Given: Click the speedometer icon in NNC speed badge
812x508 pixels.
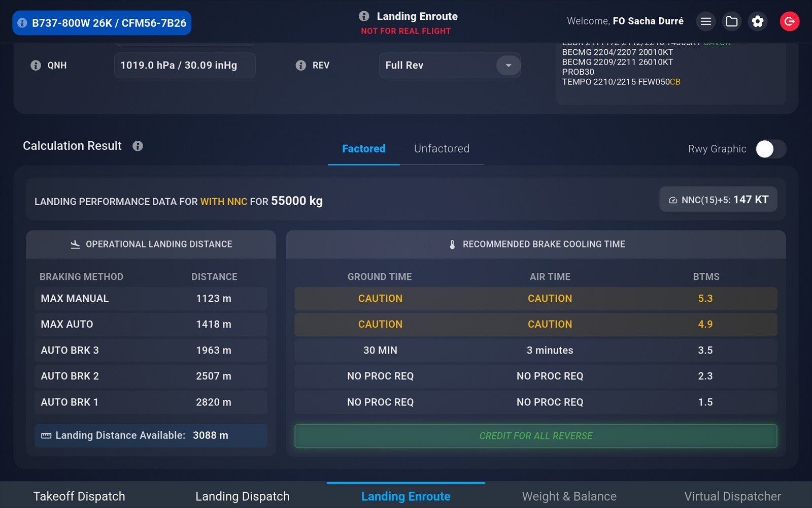Looking at the screenshot, I should (x=673, y=200).
